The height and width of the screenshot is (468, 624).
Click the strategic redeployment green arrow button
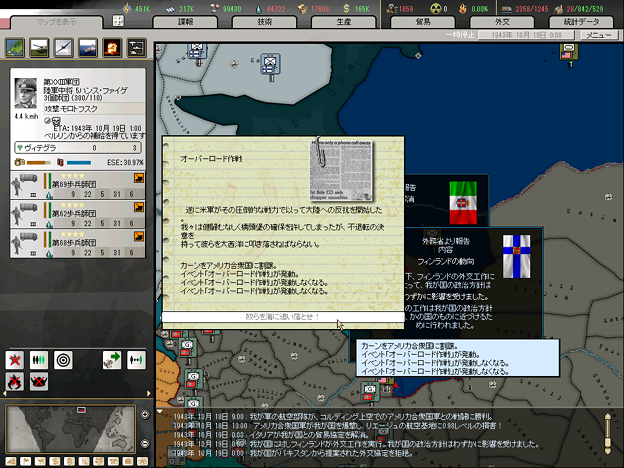click(112, 360)
